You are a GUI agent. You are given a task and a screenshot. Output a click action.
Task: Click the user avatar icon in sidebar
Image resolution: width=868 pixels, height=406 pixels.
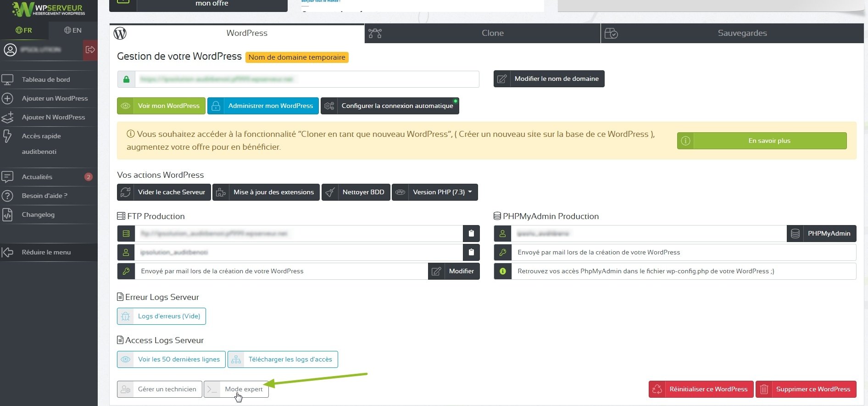(x=10, y=50)
